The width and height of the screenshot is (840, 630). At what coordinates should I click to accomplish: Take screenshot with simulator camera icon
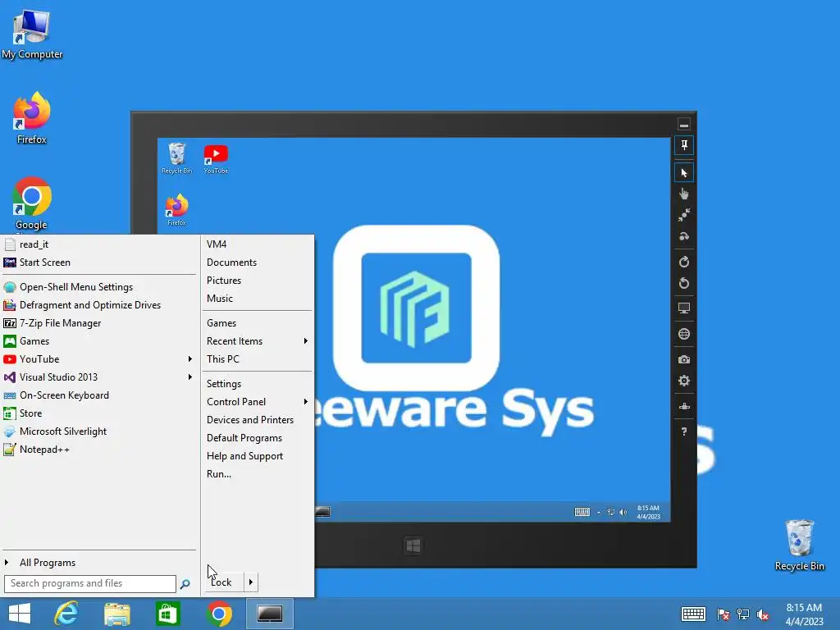click(684, 359)
